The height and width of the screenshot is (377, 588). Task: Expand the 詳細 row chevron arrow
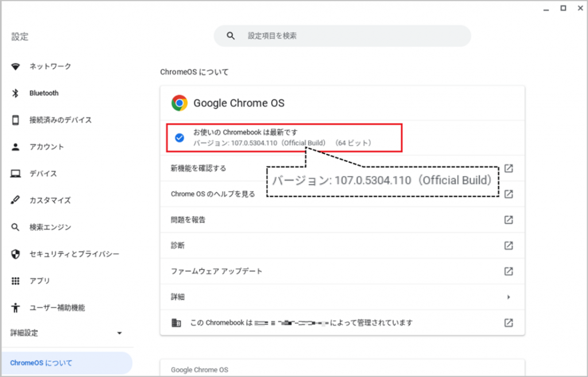(x=508, y=297)
